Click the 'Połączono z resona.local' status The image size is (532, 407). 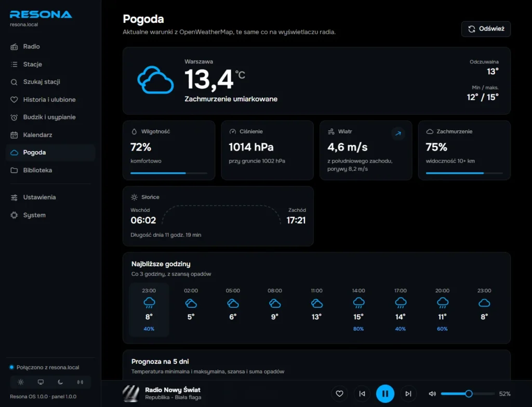[x=45, y=368]
